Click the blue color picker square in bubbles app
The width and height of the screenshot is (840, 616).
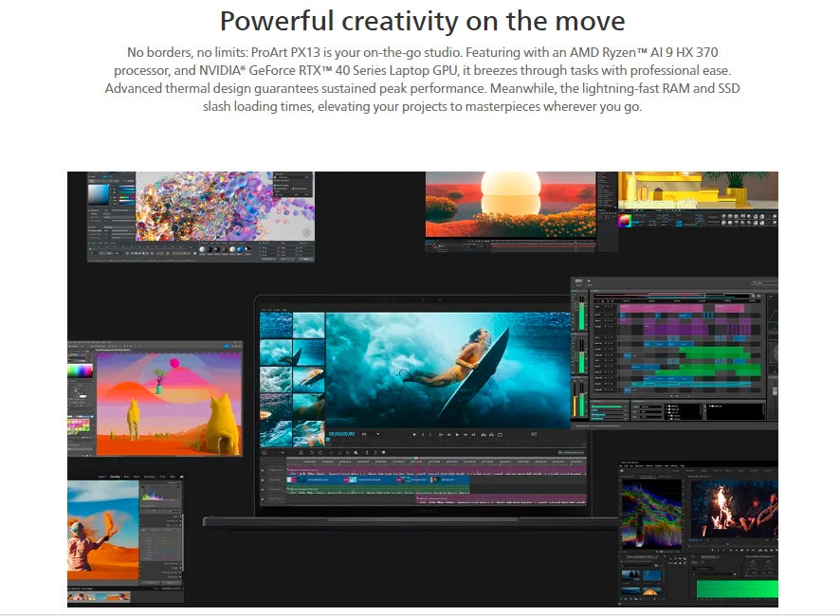coord(98,194)
